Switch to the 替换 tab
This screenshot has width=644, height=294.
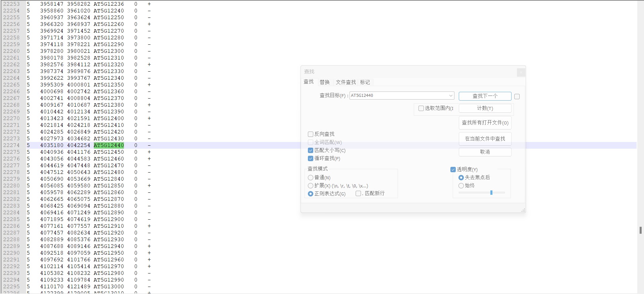click(x=325, y=82)
